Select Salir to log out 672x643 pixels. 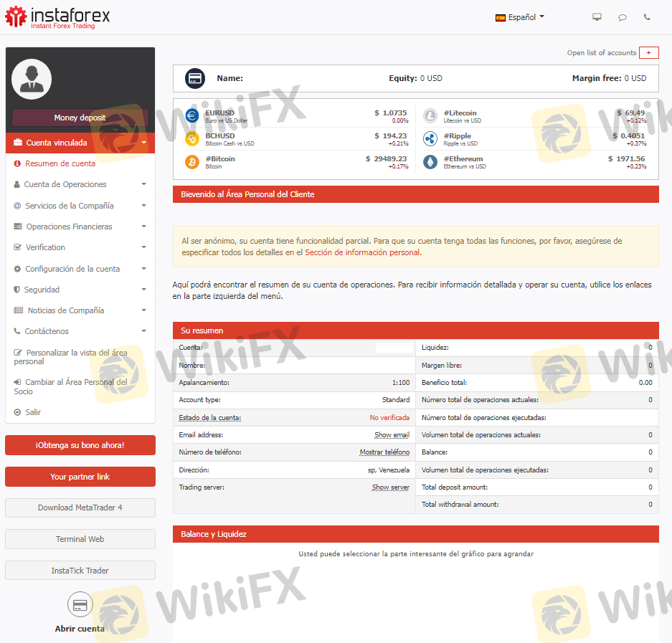[33, 412]
